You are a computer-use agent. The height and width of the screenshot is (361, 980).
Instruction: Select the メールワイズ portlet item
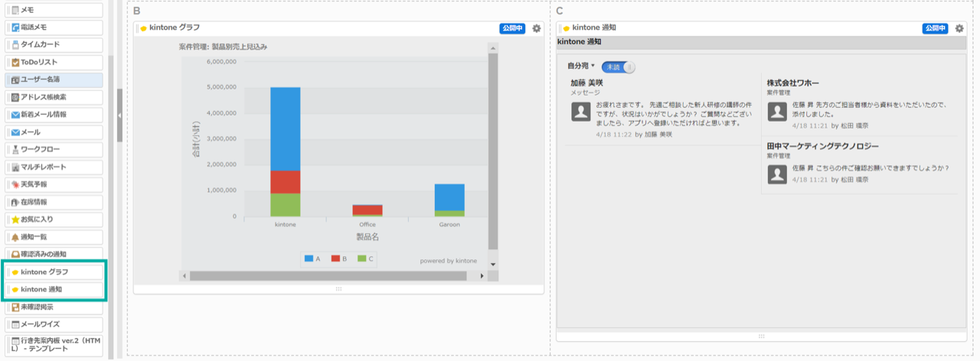[54, 325]
